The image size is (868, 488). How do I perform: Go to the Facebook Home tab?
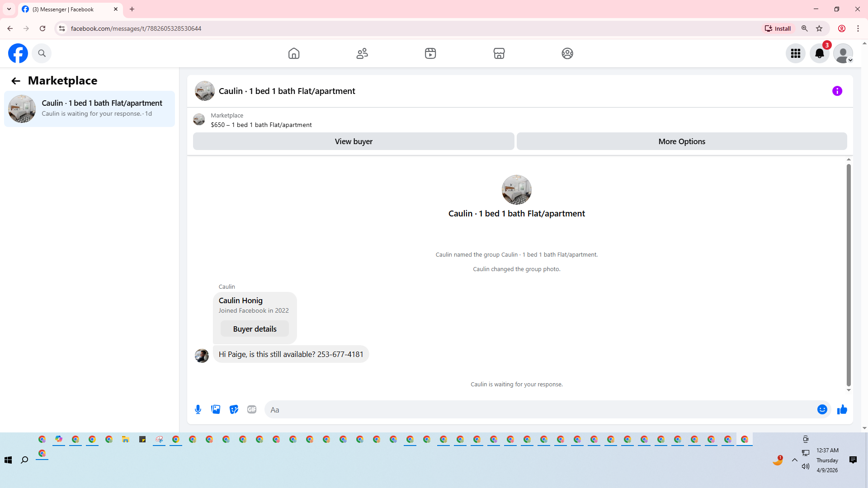tap(294, 54)
